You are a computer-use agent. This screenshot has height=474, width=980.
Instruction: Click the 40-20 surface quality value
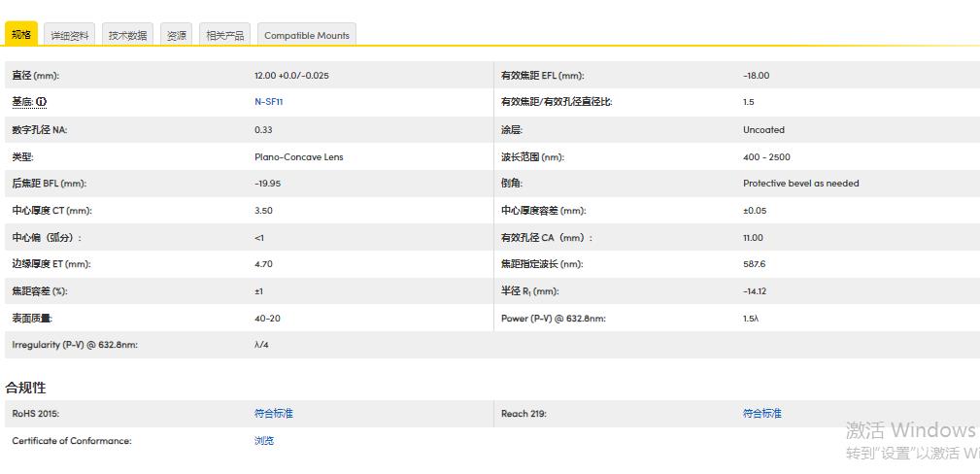(x=267, y=319)
